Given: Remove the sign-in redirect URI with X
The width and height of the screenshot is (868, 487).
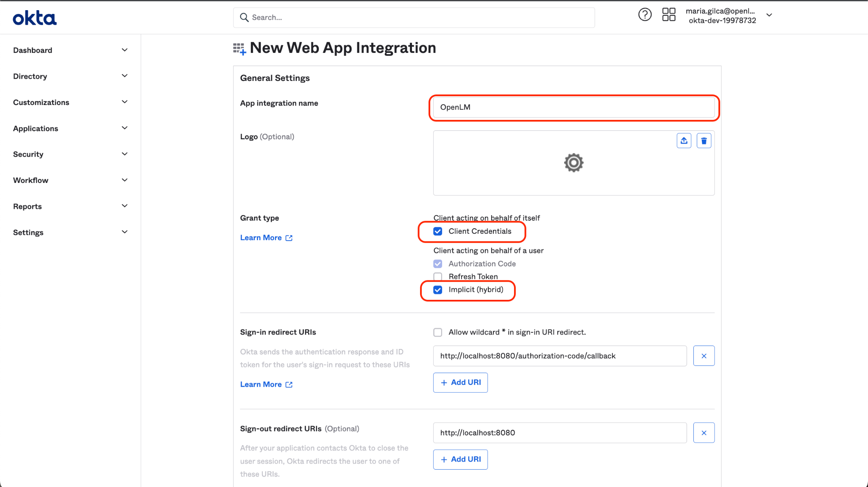Looking at the screenshot, I should coord(704,356).
